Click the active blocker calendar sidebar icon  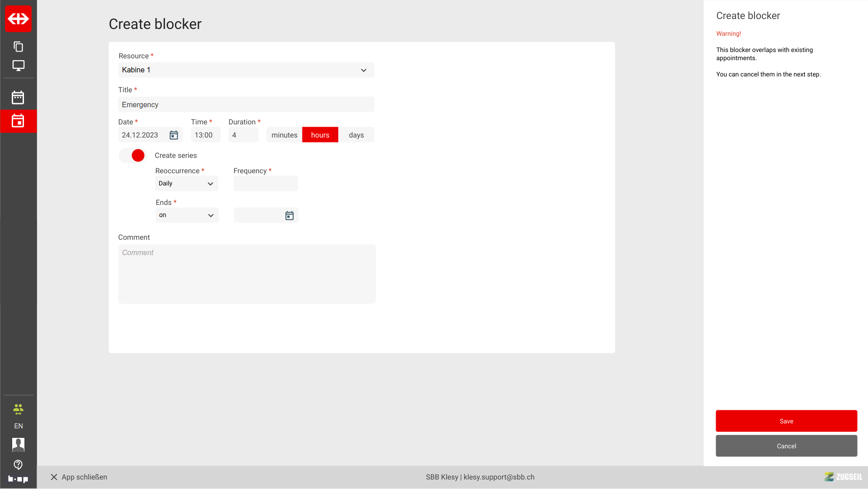[x=18, y=121]
